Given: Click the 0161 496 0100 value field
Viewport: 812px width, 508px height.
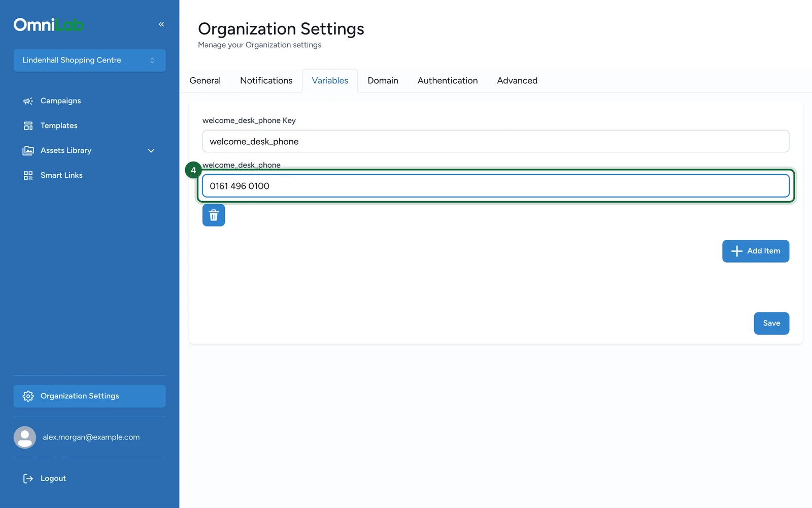Looking at the screenshot, I should (496, 186).
